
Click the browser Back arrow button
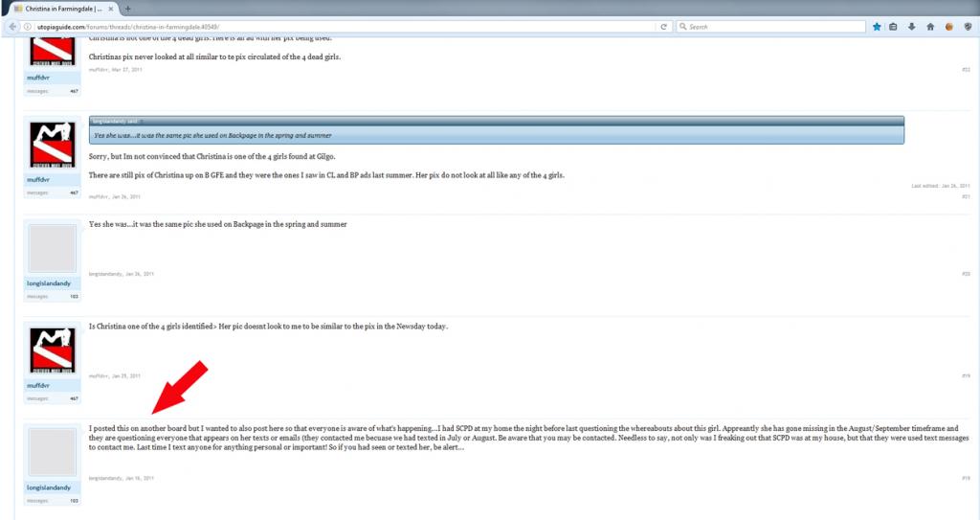12,26
